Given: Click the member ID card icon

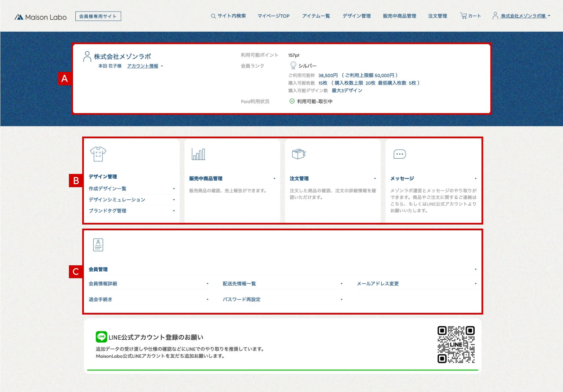Looking at the screenshot, I should click(98, 245).
